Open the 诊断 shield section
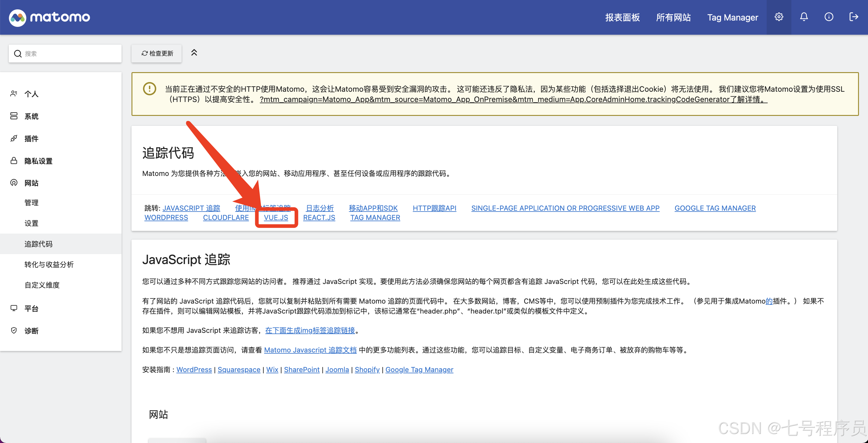The width and height of the screenshot is (868, 443). point(31,331)
